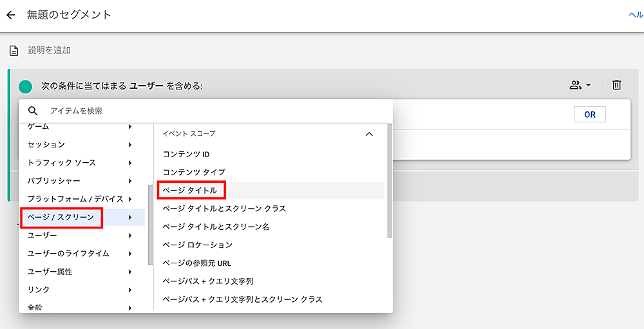644x329 pixels.
Task: Select コンテンツ ID from the list
Action: [186, 155]
